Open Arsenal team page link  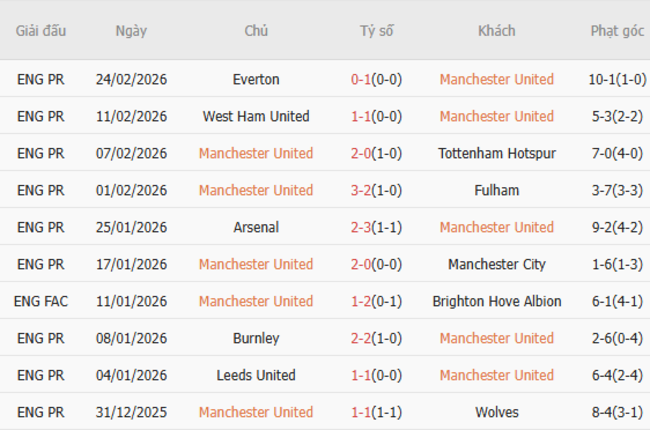[x=255, y=227]
